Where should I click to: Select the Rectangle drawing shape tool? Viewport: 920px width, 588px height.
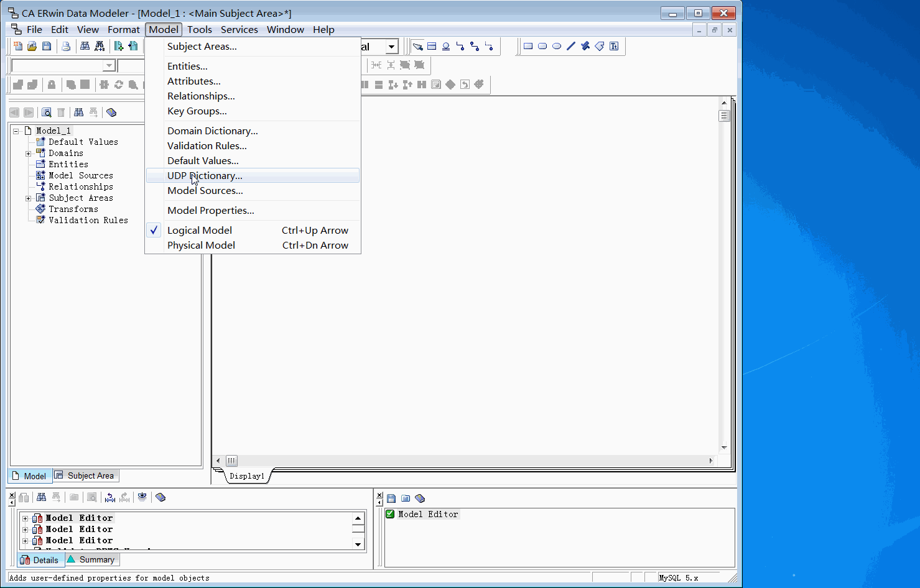[528, 46]
